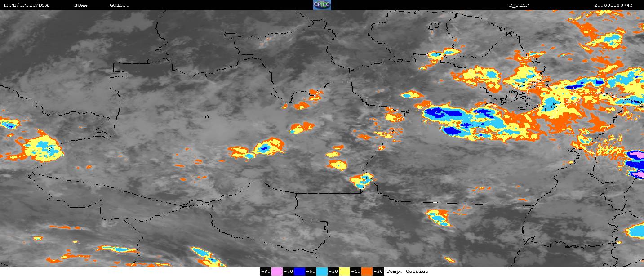The height and width of the screenshot is (276, 644).
Task: Click the Temp. Celsius legend caption
Action: pos(407,271)
